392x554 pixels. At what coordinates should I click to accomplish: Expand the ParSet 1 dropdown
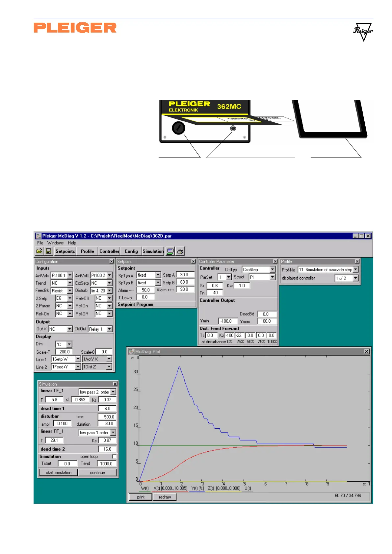pos(229,277)
